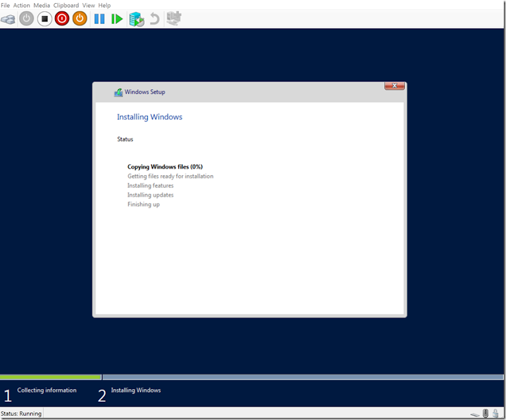This screenshot has width=506, height=420.
Task: Click the Installing Windows heading
Action: coord(149,117)
